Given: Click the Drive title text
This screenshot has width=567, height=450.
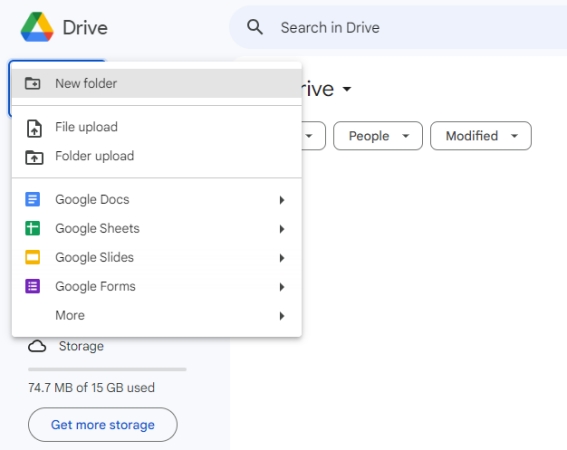Looking at the screenshot, I should (85, 27).
